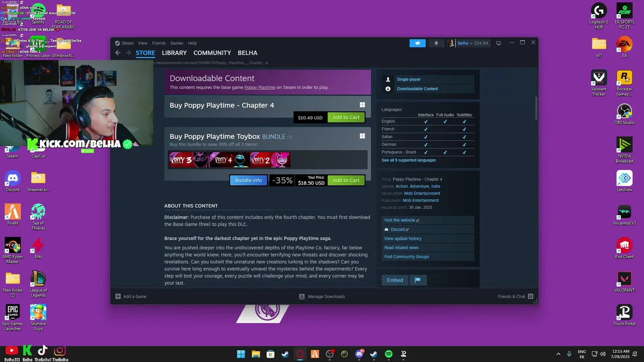Open the League of Legends desktop icon

point(38,285)
